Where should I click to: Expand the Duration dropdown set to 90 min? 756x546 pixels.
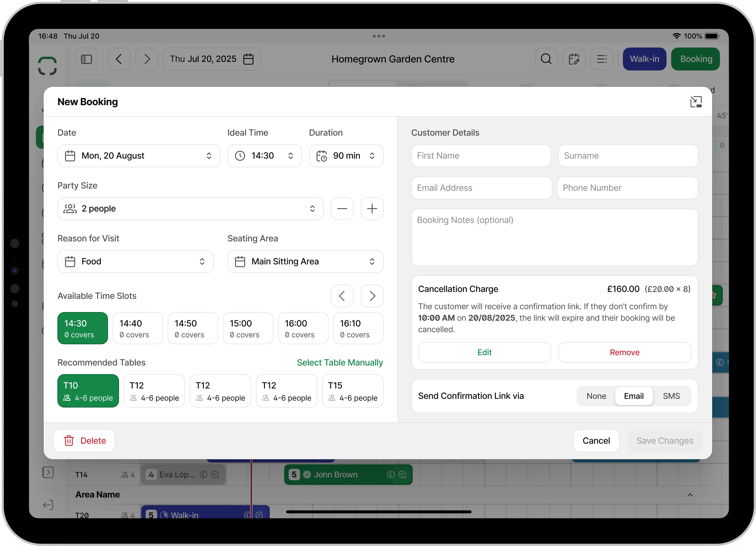pos(346,156)
